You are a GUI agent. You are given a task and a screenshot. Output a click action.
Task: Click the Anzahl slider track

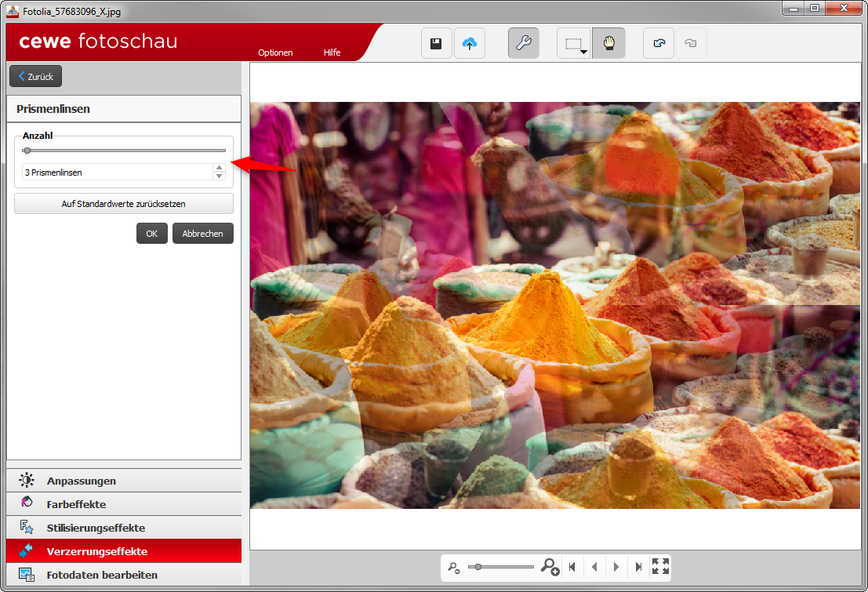pos(125,151)
